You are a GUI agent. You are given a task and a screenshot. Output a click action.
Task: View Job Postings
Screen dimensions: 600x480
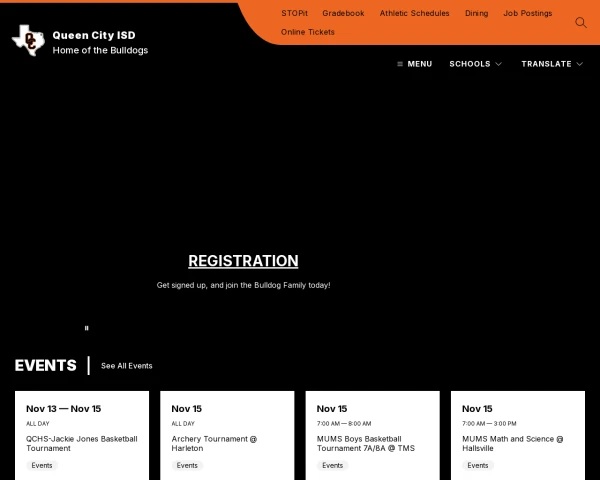pos(528,13)
